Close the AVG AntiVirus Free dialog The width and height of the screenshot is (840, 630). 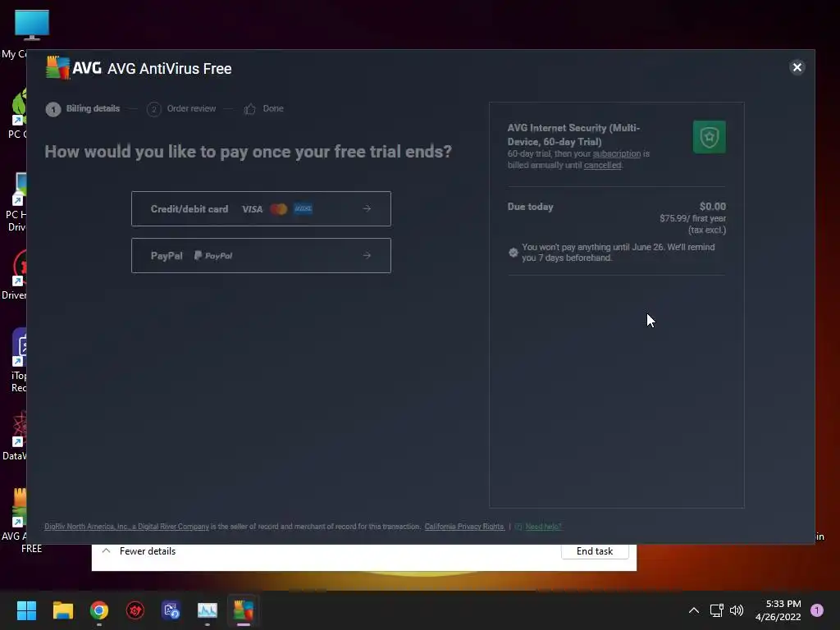(797, 67)
